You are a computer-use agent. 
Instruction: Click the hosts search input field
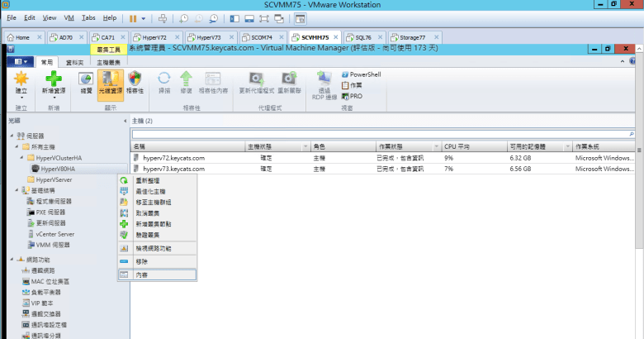click(380, 133)
